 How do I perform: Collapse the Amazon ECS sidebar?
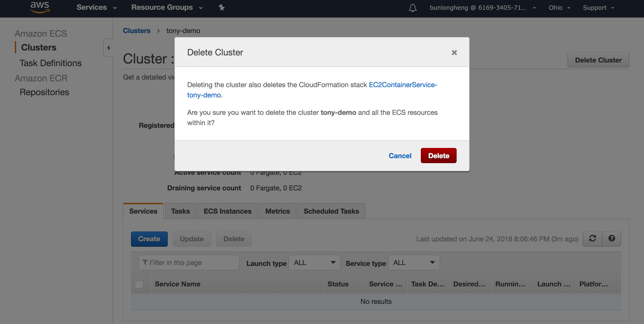tap(108, 47)
